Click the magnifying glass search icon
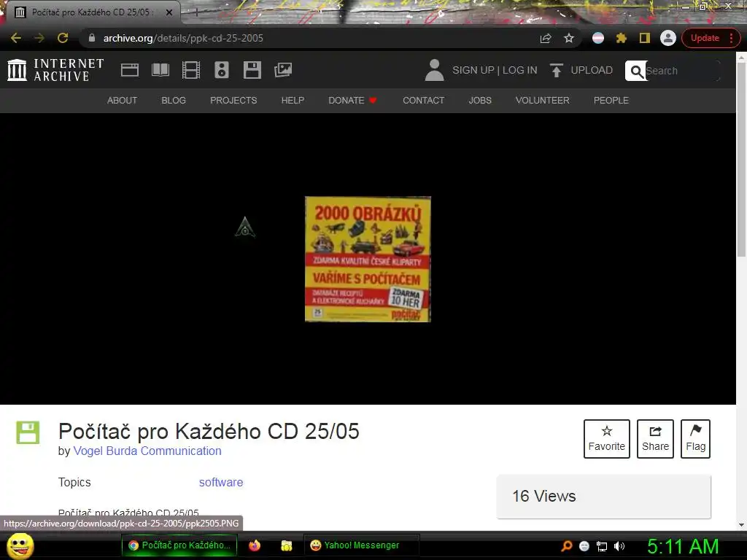 (636, 71)
